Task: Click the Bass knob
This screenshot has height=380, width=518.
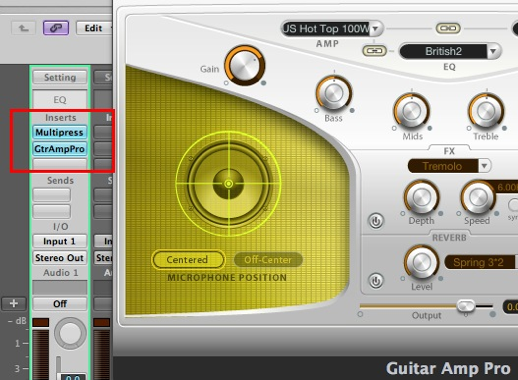Action: tap(334, 94)
